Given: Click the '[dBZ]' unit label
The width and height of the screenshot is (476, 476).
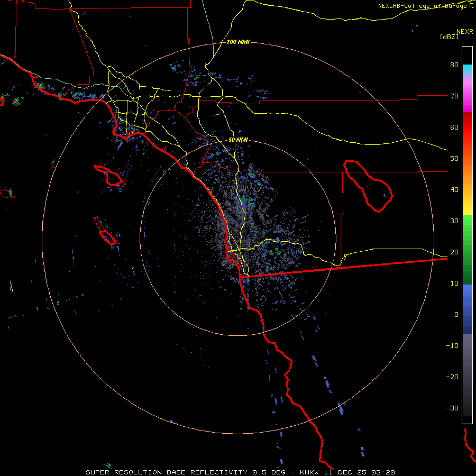Looking at the screenshot, I should pyautogui.click(x=449, y=37).
